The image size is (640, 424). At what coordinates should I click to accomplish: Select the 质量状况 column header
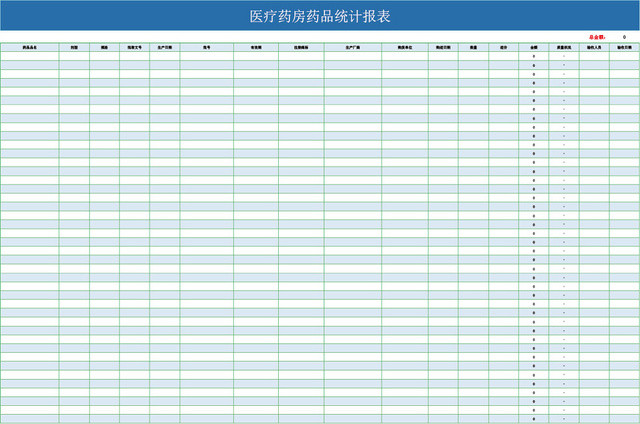coord(564,47)
